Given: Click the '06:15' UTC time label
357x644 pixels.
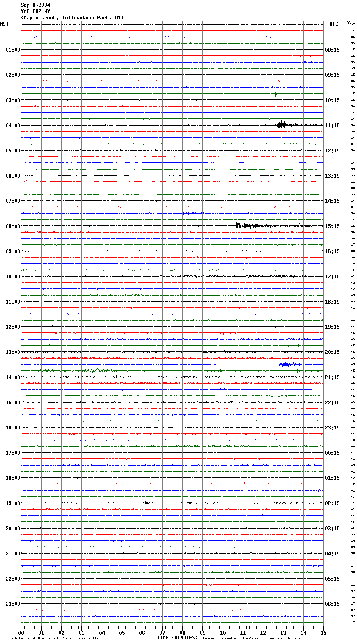Looking at the screenshot, I should coord(332,604).
